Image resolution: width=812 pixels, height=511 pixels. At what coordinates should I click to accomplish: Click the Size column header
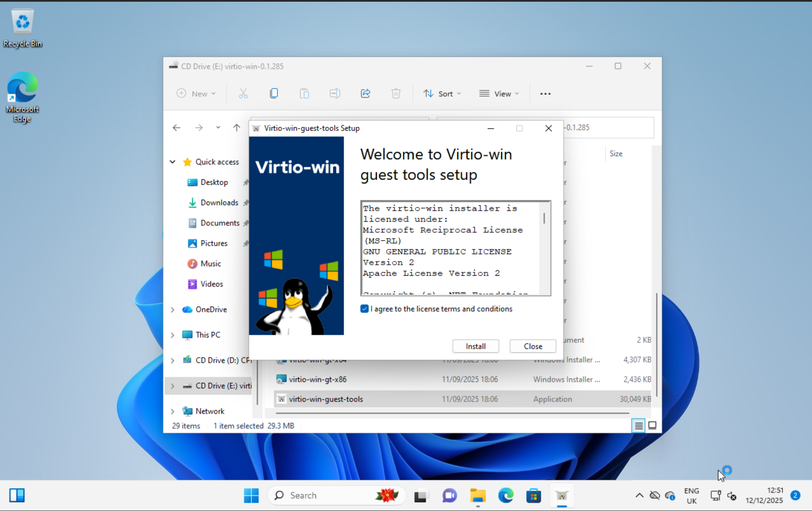(616, 154)
